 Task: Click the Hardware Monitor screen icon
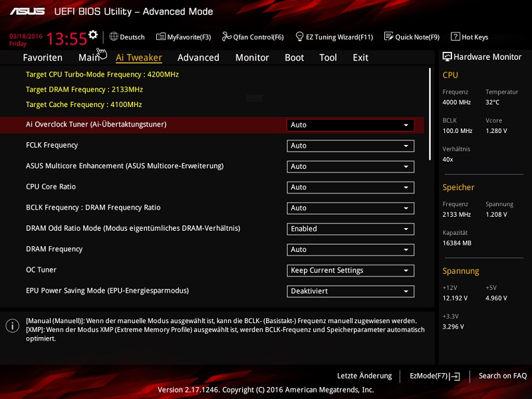(447, 57)
